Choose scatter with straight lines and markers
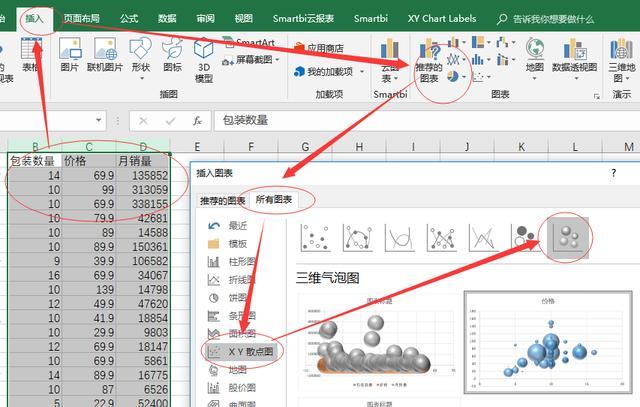The width and height of the screenshot is (640, 407). pyautogui.click(x=442, y=237)
